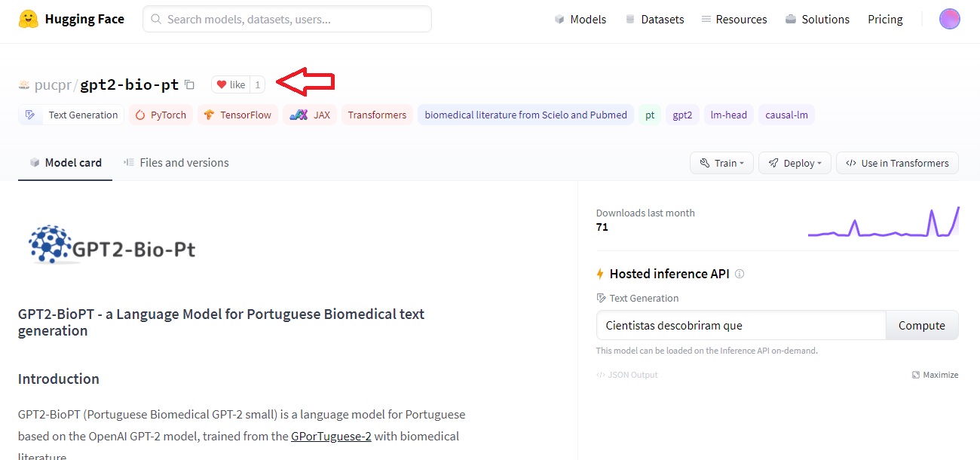Viewport: 980px width, 460px height.
Task: Click the Maximize link
Action: [935, 375]
